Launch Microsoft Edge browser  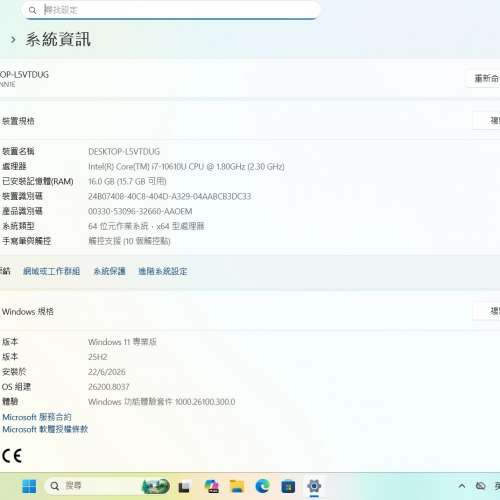click(x=263, y=486)
